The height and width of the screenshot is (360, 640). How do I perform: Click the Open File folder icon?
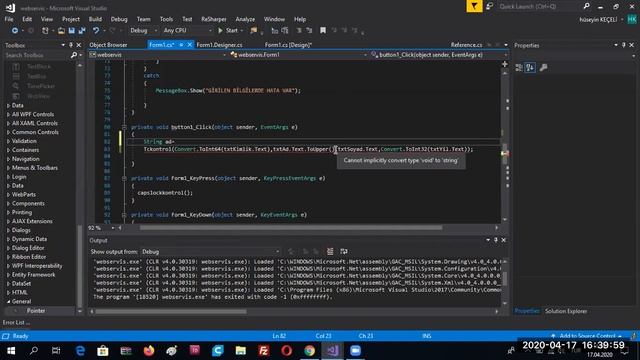tap(61, 31)
